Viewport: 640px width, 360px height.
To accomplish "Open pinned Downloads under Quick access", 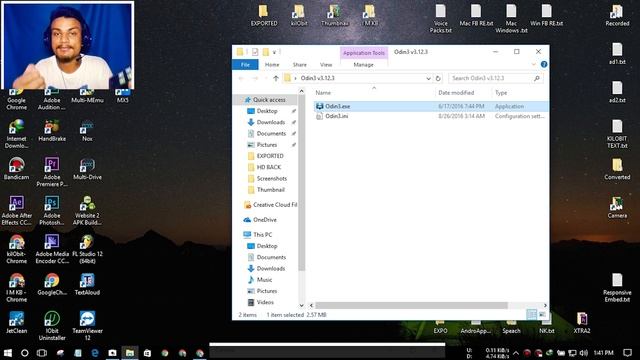I will coord(270,122).
